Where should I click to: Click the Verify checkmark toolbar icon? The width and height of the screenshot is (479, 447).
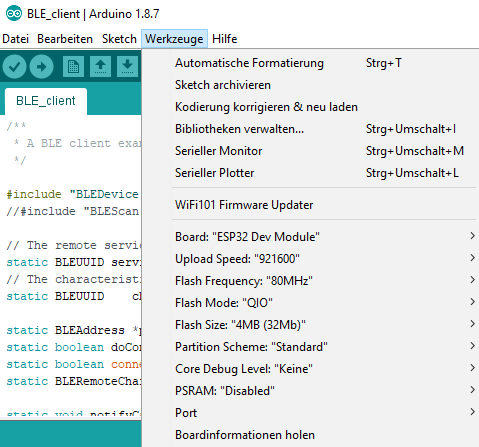(x=14, y=67)
